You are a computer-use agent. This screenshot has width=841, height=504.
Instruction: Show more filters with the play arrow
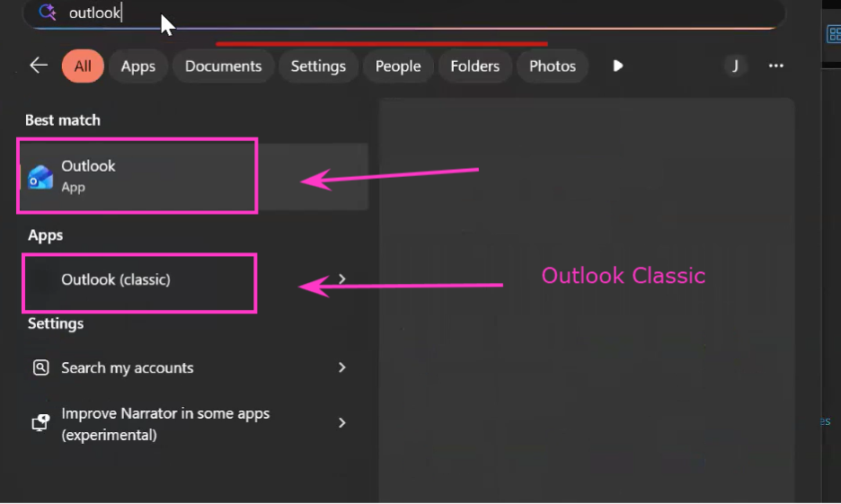tap(618, 66)
